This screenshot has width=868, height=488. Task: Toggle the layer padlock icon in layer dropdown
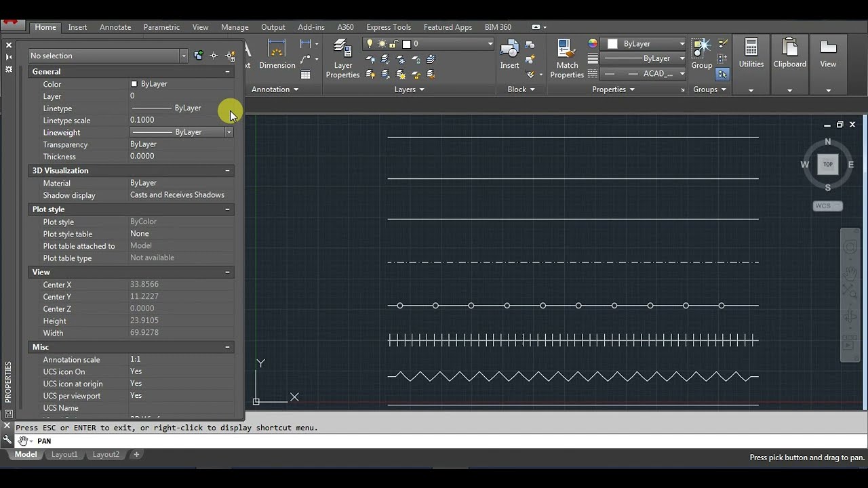click(395, 43)
